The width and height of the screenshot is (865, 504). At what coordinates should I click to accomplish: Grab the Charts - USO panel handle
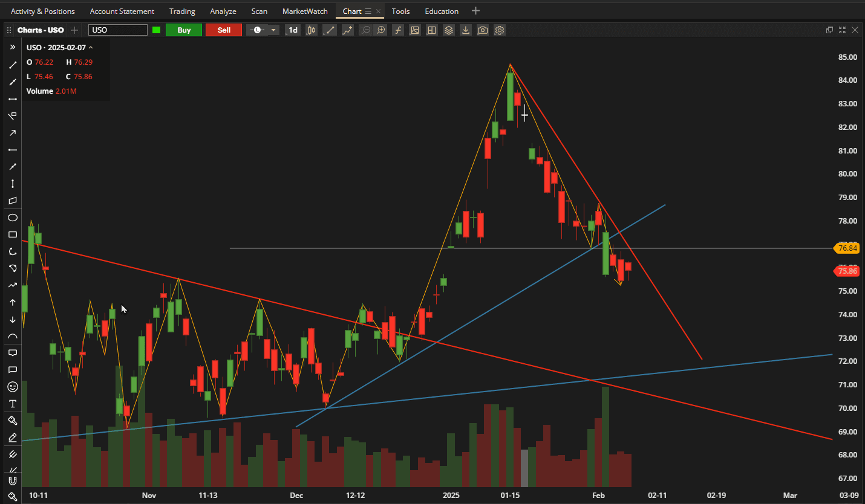(x=9, y=30)
